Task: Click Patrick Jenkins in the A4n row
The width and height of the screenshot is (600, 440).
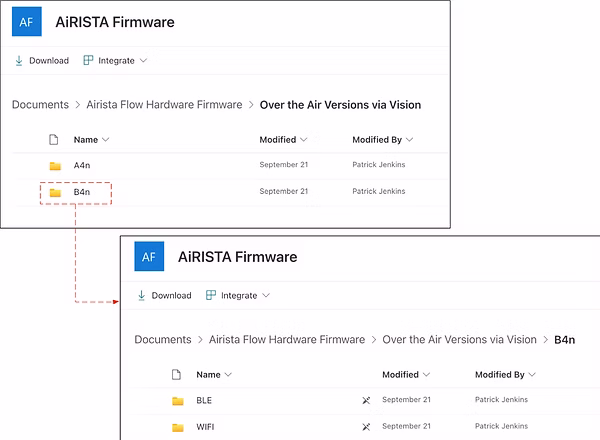Action: (x=378, y=165)
